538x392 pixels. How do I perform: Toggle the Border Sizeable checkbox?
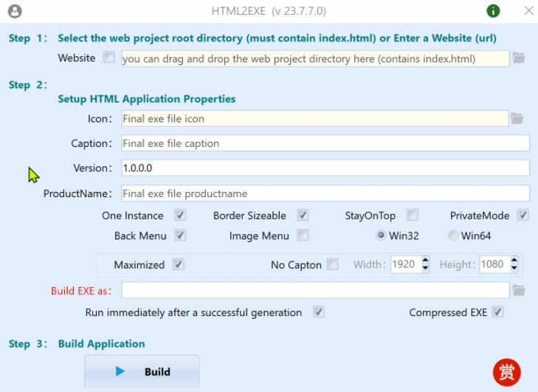(303, 216)
